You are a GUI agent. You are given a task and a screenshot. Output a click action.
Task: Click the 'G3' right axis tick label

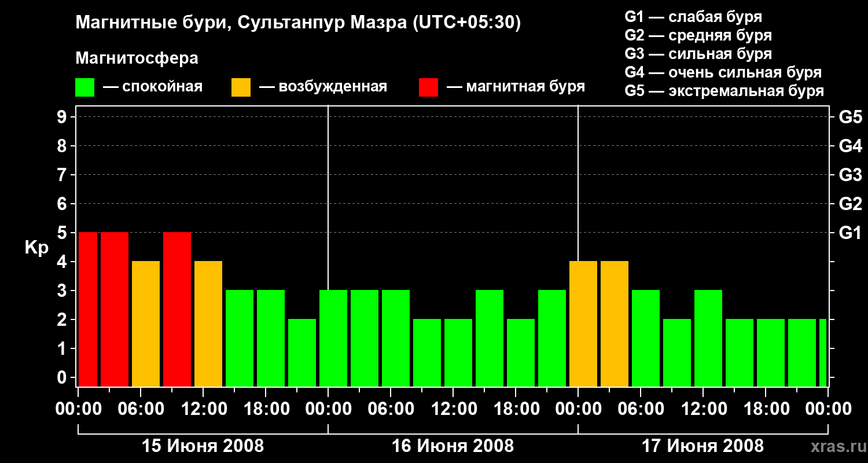point(851,175)
